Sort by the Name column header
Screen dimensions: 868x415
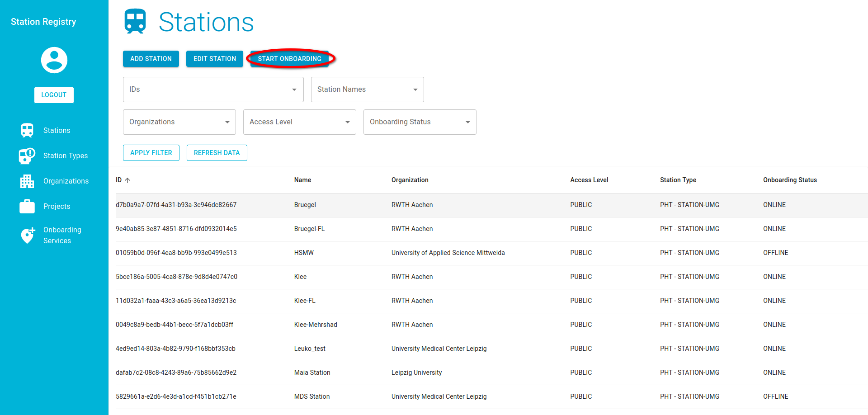point(302,180)
